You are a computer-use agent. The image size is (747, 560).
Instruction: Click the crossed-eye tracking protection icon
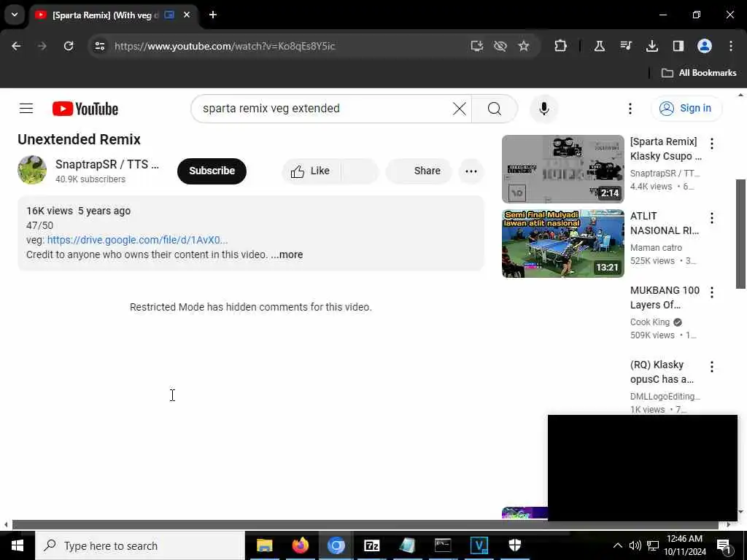pyautogui.click(x=500, y=46)
